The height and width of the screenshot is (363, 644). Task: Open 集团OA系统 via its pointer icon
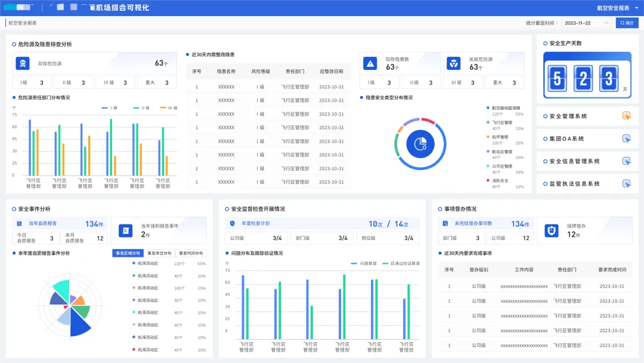(626, 139)
